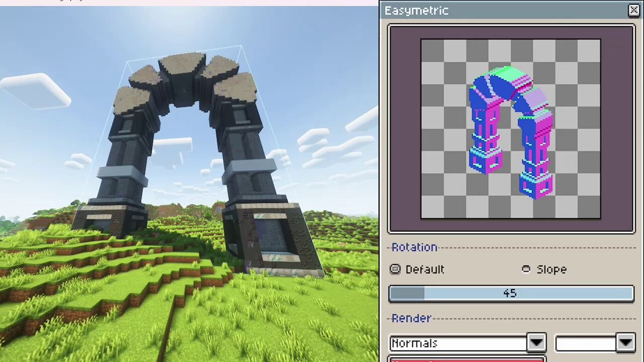Viewport: 644px width, 362px height.
Task: Click the Normals render mode field
Action: click(459, 343)
